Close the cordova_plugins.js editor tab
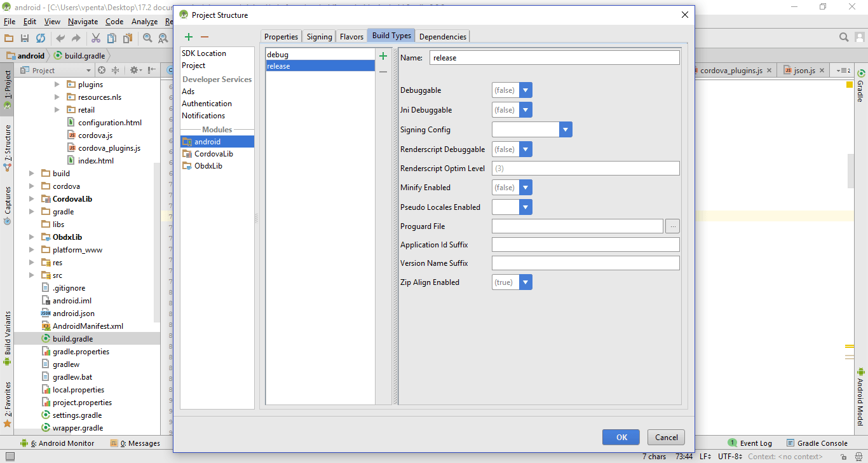This screenshot has width=868, height=463. pyautogui.click(x=769, y=71)
